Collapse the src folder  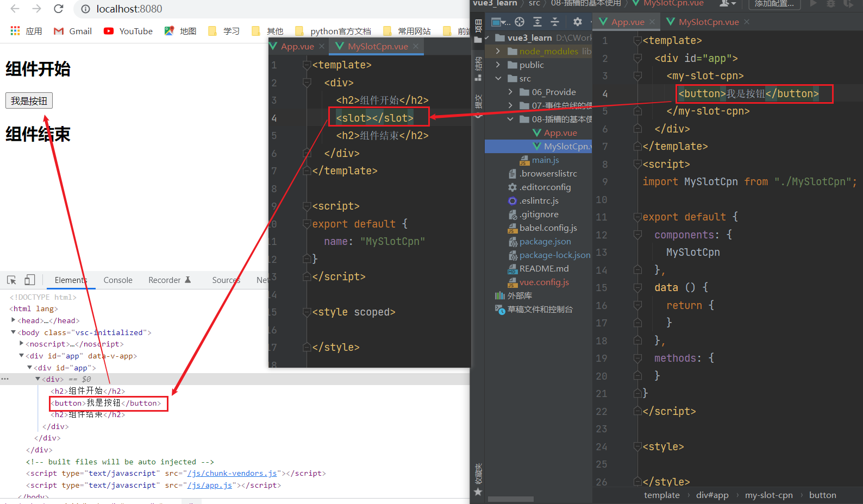pos(498,78)
